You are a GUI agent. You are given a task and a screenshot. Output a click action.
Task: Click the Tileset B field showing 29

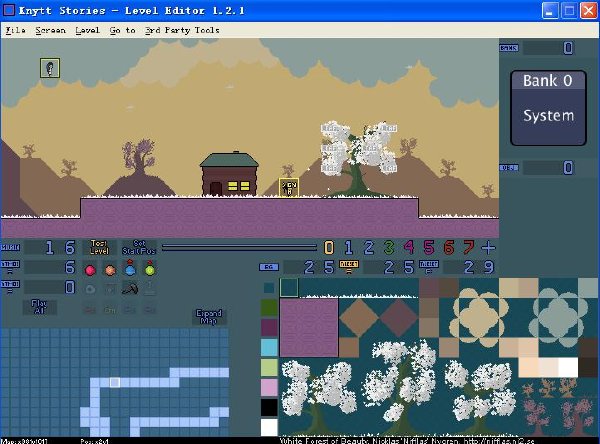point(469,267)
